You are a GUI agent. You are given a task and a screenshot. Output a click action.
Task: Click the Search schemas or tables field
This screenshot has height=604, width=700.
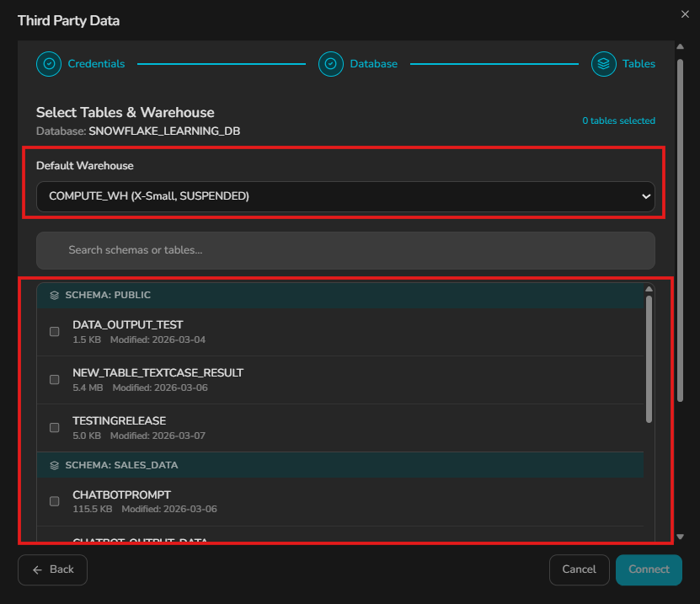click(x=345, y=250)
